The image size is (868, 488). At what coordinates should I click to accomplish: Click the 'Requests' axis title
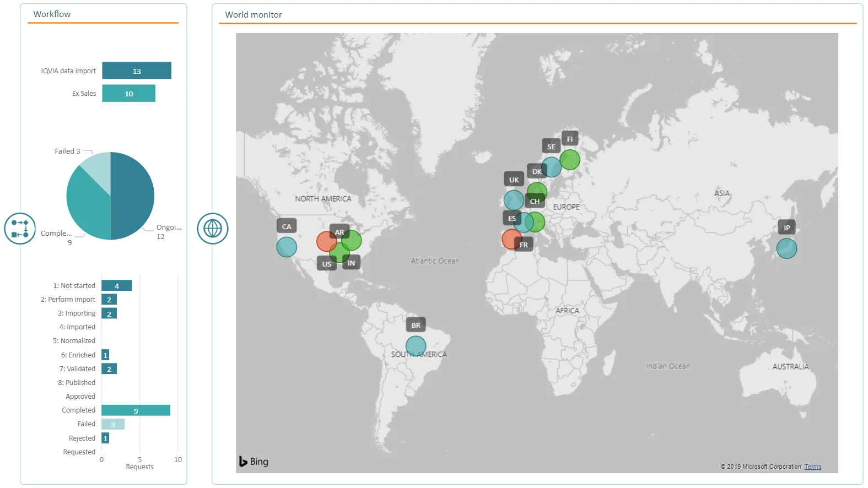pos(139,467)
